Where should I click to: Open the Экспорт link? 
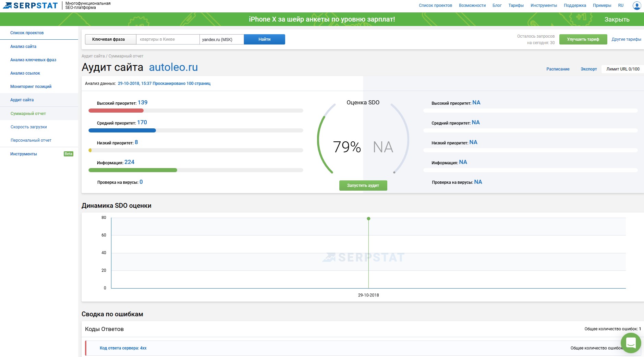pyautogui.click(x=588, y=69)
